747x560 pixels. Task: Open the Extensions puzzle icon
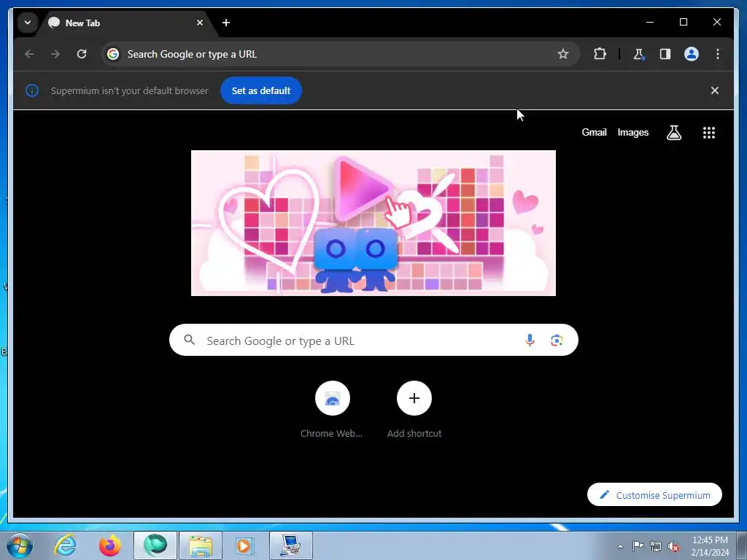click(x=600, y=54)
